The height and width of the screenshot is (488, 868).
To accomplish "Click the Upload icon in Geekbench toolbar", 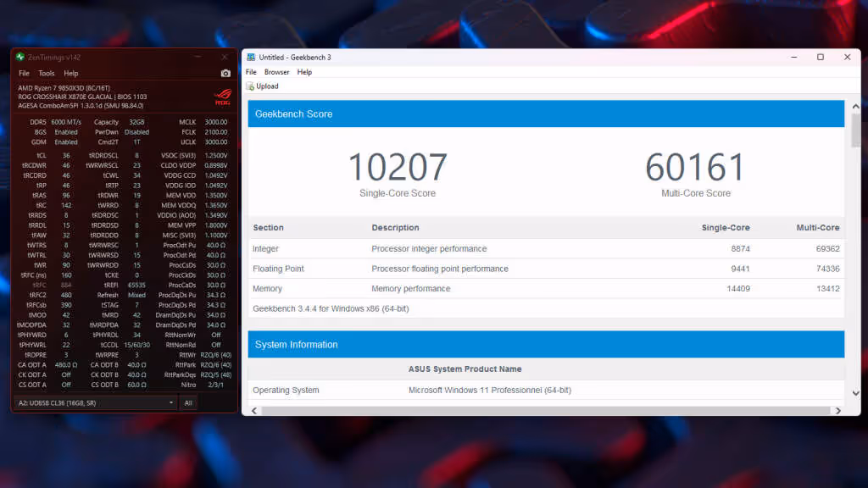I will click(250, 86).
